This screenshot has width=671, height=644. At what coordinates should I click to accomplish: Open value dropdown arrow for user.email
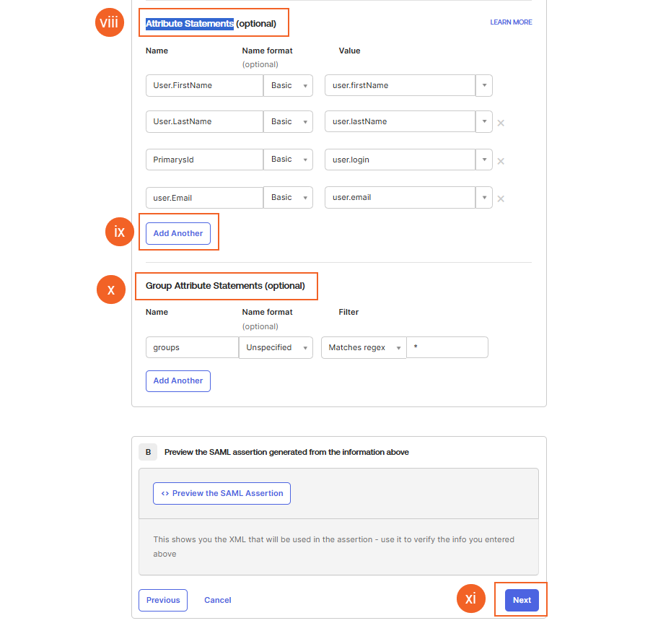point(484,197)
